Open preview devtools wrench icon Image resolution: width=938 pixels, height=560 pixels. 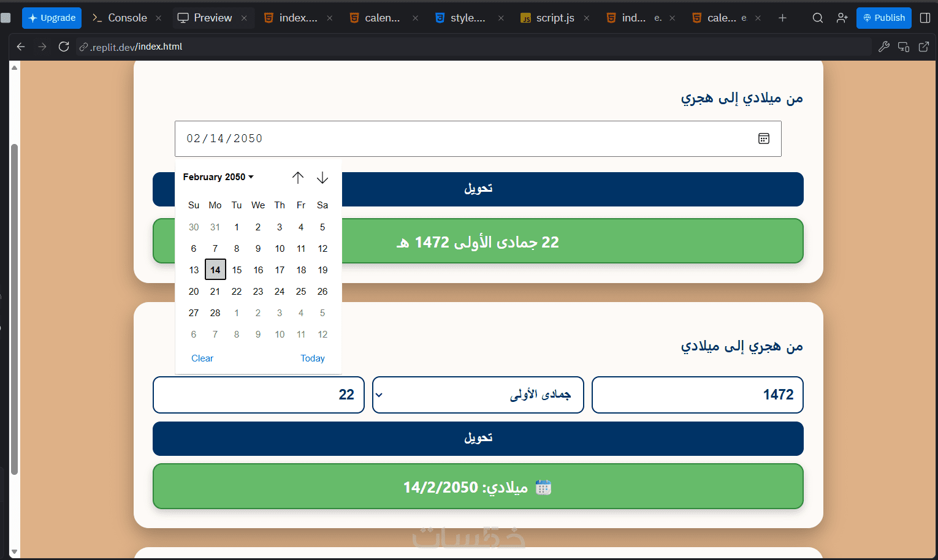883,47
